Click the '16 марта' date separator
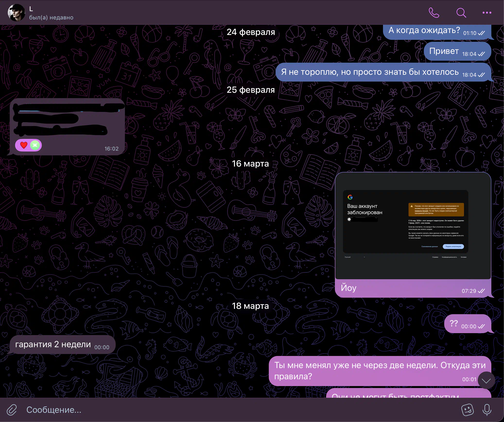The image size is (504, 422). coord(250,164)
